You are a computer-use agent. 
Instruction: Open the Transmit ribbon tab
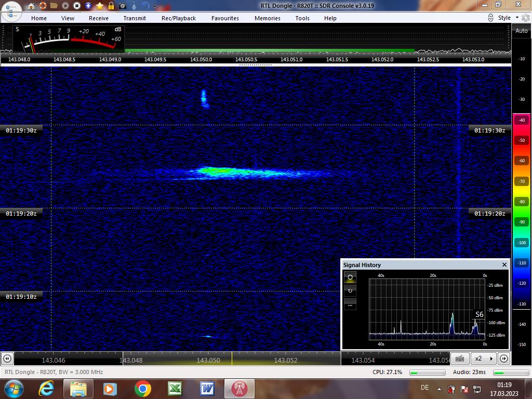pos(135,18)
